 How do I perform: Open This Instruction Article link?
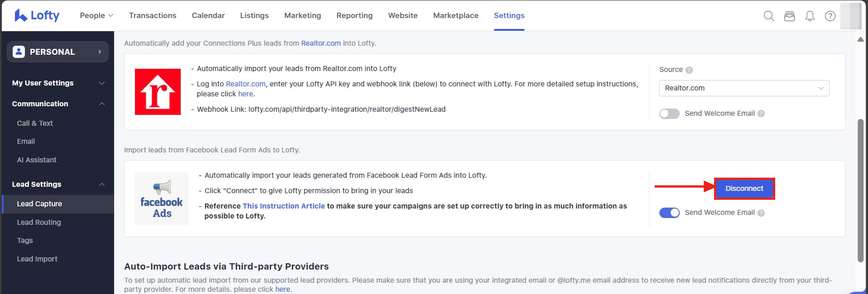click(x=283, y=206)
